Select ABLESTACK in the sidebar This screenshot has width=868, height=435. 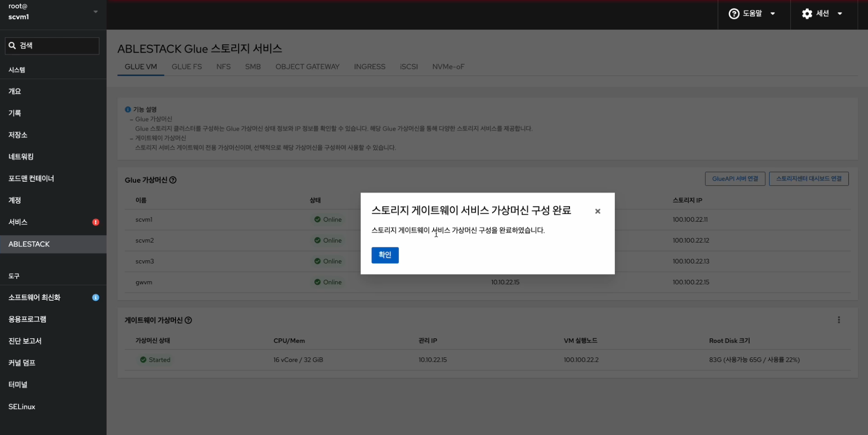[53, 244]
